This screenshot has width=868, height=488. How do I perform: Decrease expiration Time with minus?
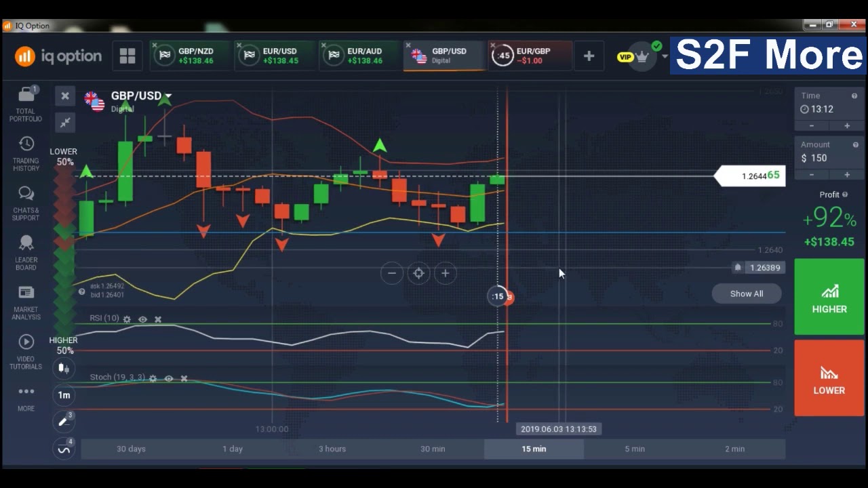tap(812, 126)
